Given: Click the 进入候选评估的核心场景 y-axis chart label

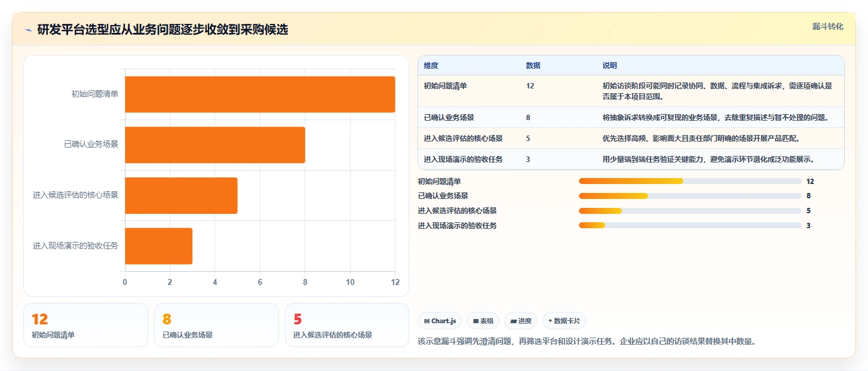Looking at the screenshot, I should point(76,195).
